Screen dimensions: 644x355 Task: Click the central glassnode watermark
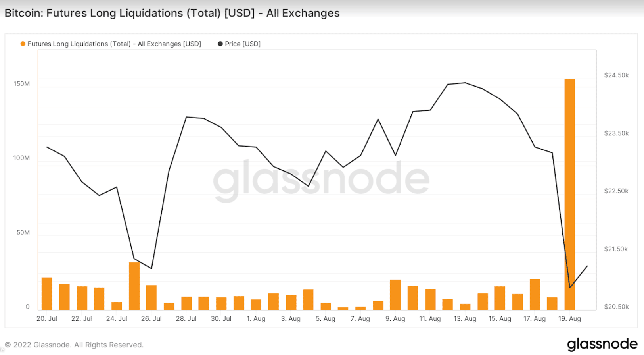click(321, 179)
